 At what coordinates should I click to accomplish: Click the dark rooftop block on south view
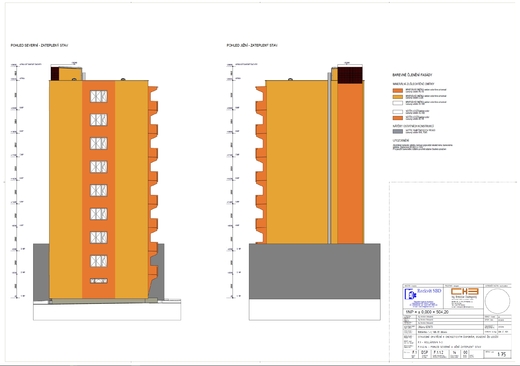click(350, 75)
